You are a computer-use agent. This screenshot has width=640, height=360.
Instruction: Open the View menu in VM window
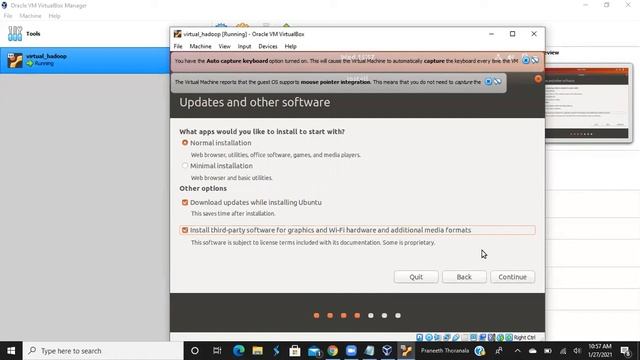point(224,47)
